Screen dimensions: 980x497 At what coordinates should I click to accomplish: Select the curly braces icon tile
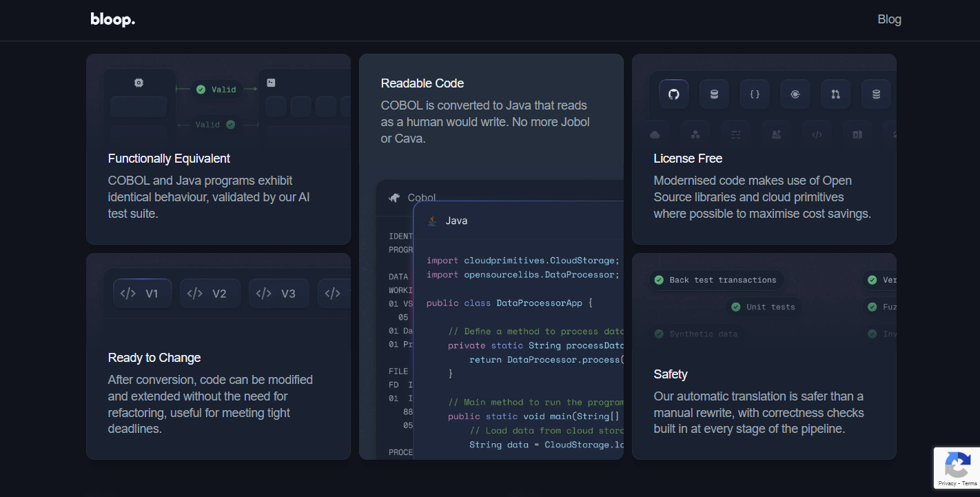tap(755, 94)
